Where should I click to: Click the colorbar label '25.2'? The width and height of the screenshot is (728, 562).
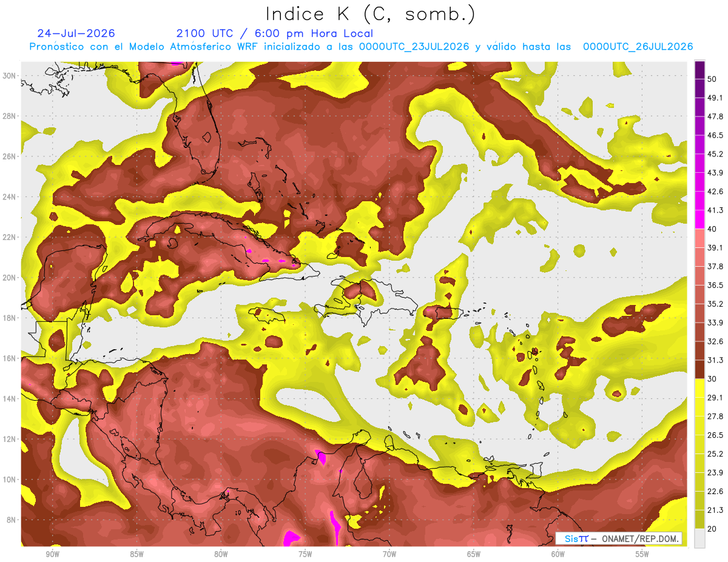pyautogui.click(x=716, y=454)
